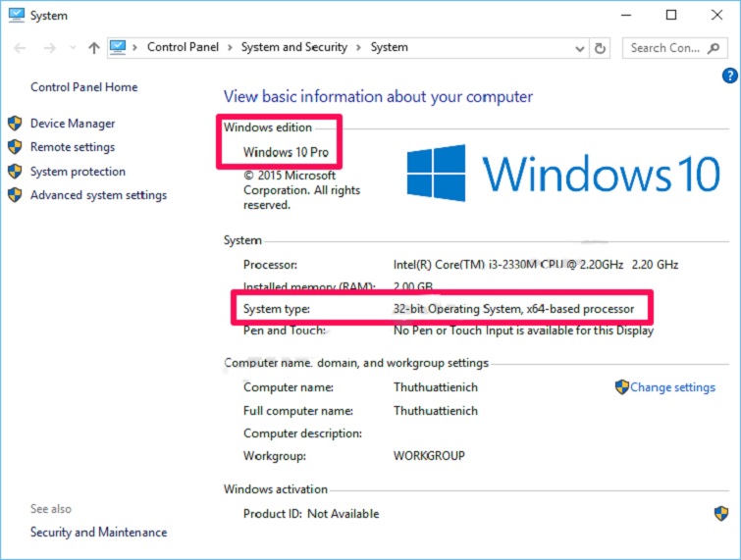Click the Forward navigation arrow
The height and width of the screenshot is (560, 741).
coord(49,48)
